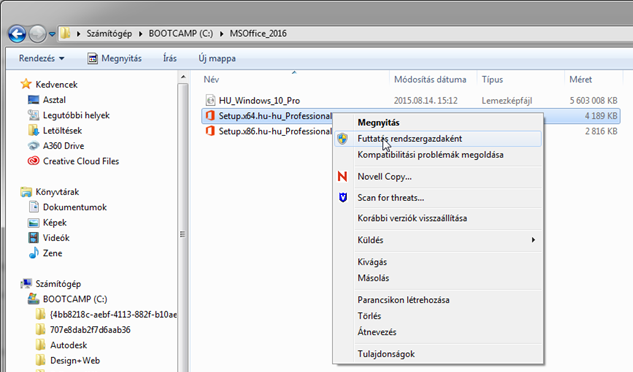Sort by Méret column header
This screenshot has width=633, height=372.
(x=581, y=80)
